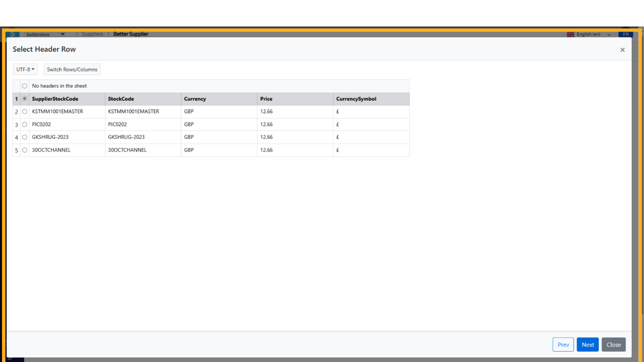This screenshot has width=644, height=362.
Task: Click the collapse-menu logo icon at top left
Action: [13, 34]
